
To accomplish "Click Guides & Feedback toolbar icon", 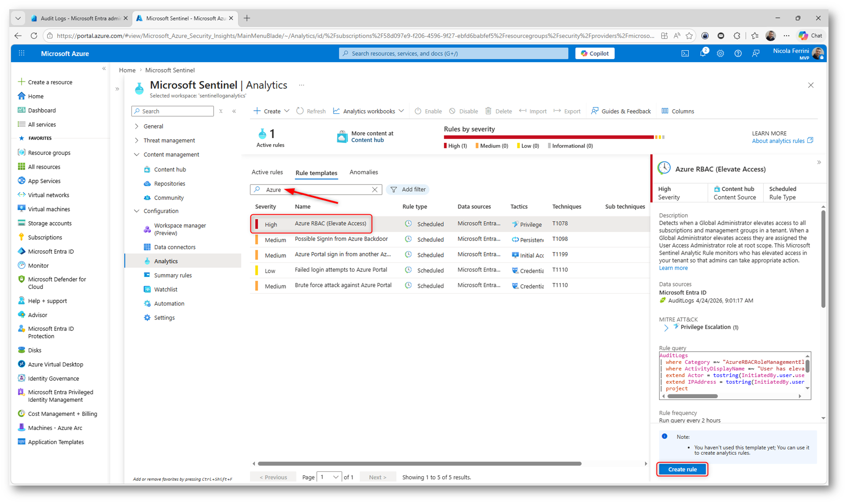I will (595, 111).
